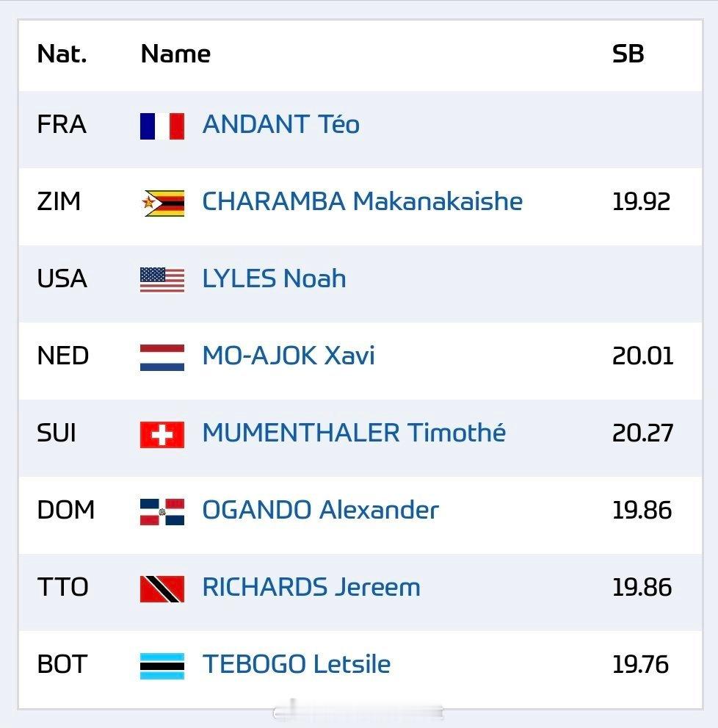Click the Nat. column header
The image size is (718, 728).
[62, 54]
